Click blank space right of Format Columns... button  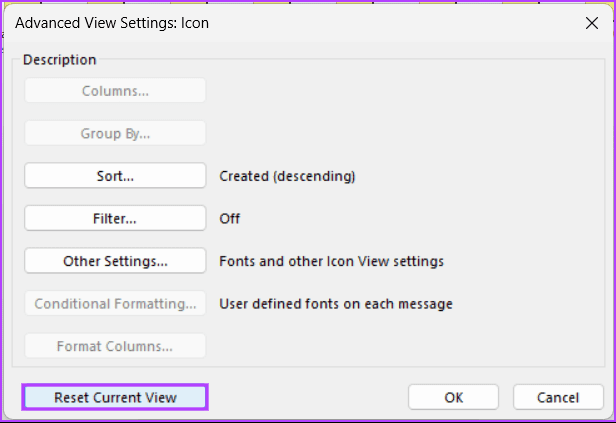tap(400, 346)
